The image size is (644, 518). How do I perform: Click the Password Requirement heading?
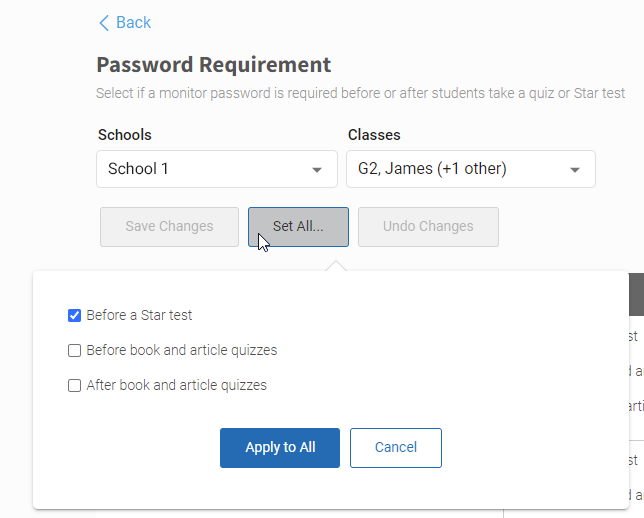pos(214,65)
